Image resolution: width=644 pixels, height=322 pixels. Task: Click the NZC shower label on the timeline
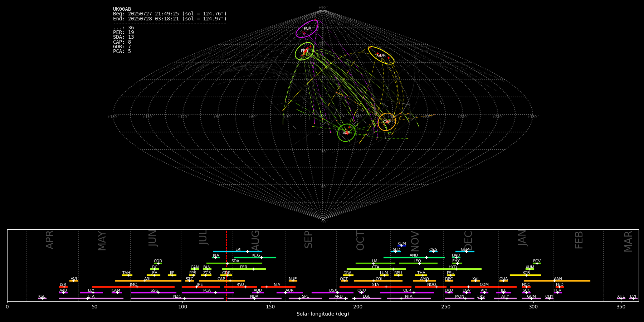[177, 297]
